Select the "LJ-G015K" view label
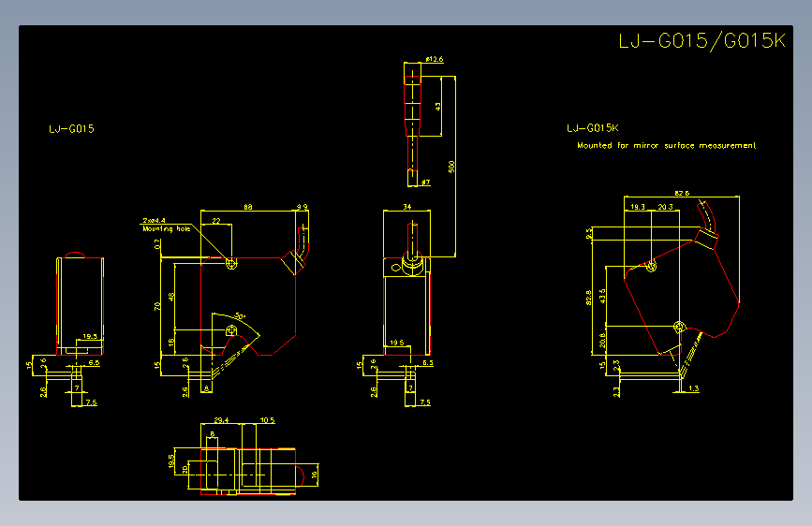Screen dimensions: 812x526 (x=593, y=128)
